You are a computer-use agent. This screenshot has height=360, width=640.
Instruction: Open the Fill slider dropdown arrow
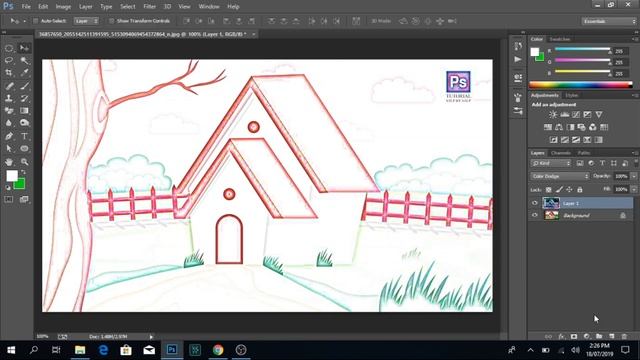tap(634, 189)
